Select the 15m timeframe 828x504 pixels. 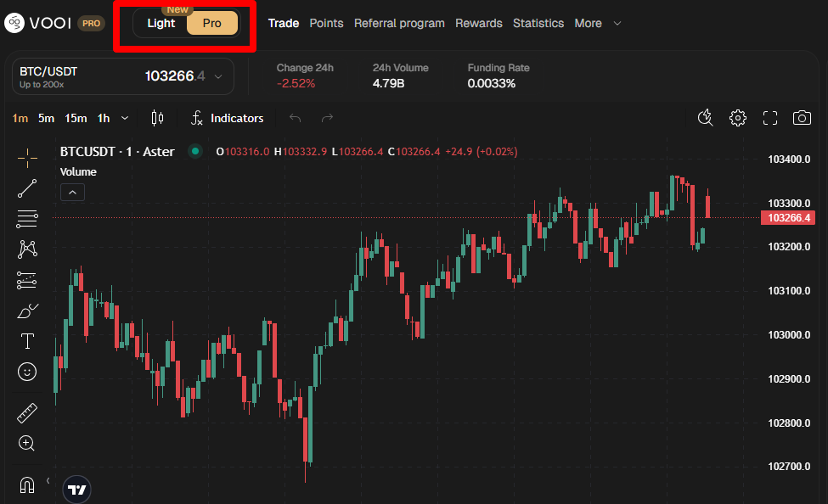click(x=76, y=118)
